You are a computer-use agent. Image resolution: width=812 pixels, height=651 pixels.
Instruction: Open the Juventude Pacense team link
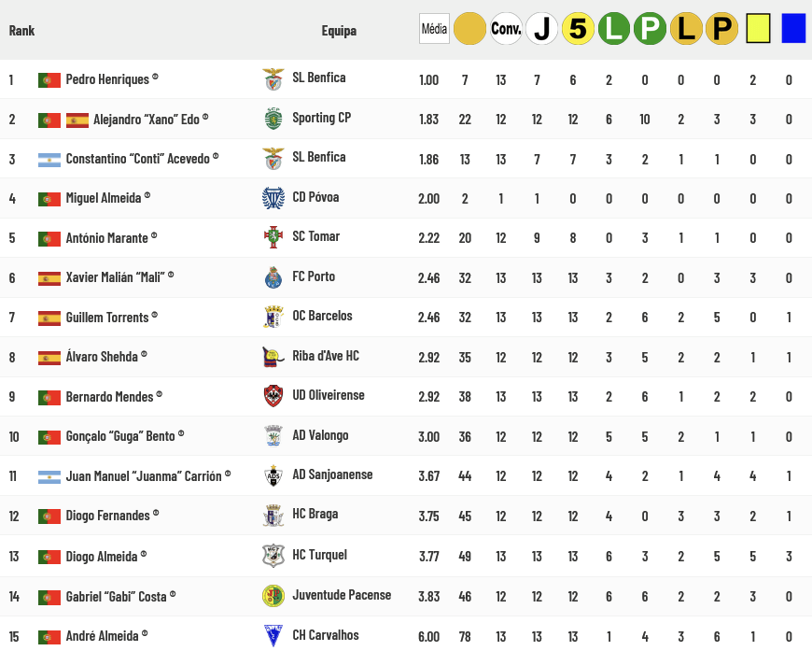click(x=342, y=595)
